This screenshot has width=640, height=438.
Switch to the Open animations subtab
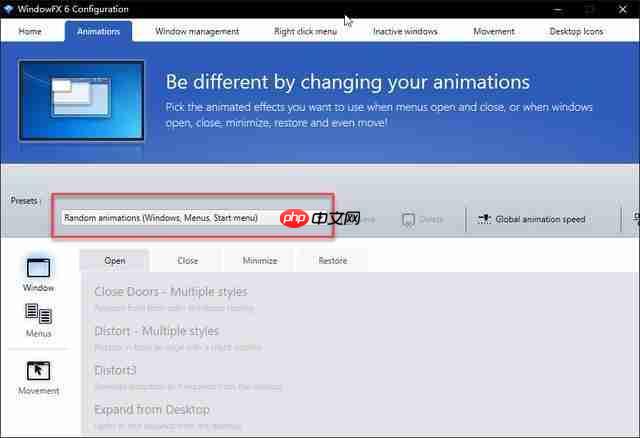point(115,260)
